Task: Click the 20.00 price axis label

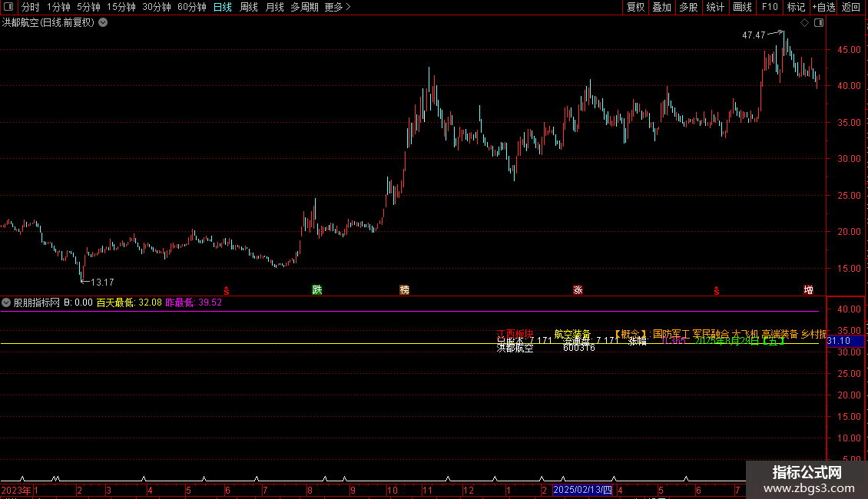Action: click(x=849, y=232)
